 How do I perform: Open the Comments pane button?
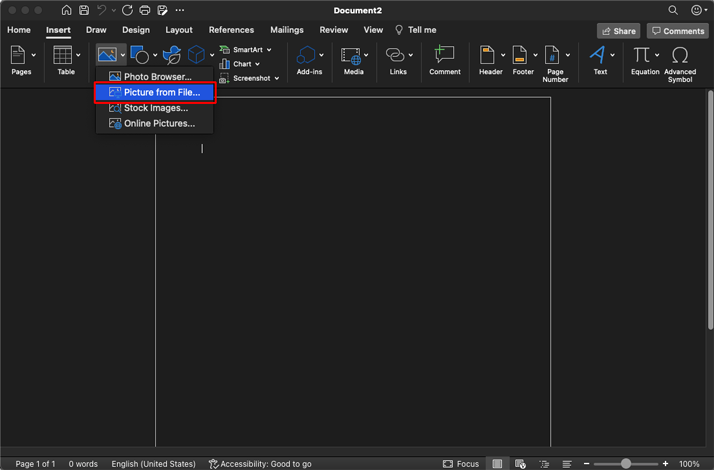(x=678, y=31)
